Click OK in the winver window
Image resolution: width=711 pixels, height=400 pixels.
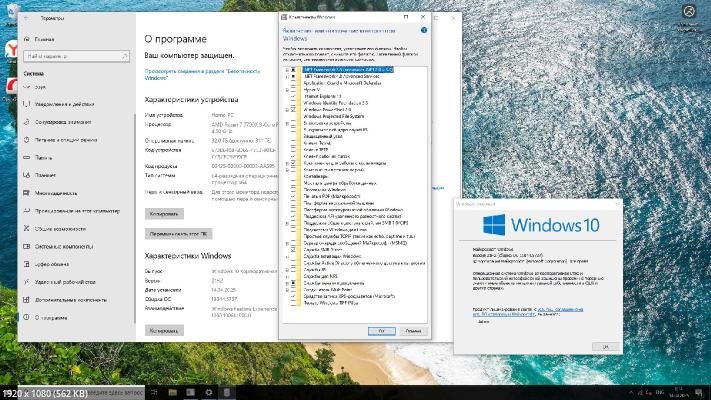pos(605,346)
